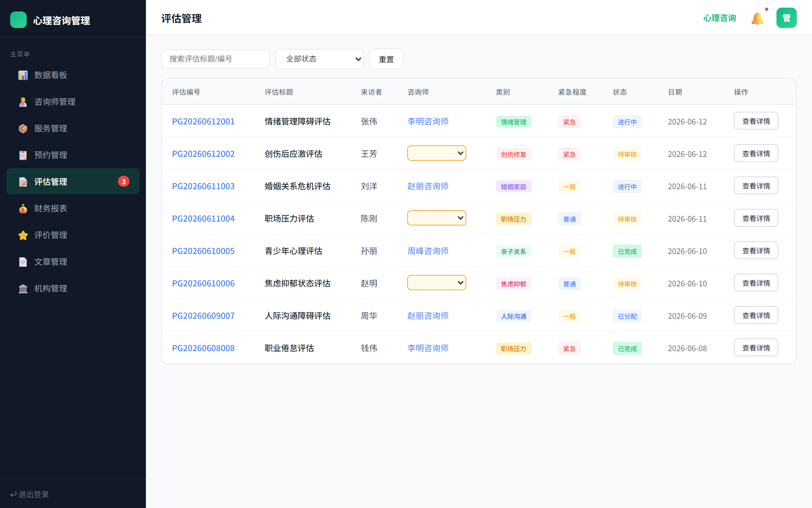
Task: Focus the 搜索评估标题/编号 search field
Action: (215, 59)
